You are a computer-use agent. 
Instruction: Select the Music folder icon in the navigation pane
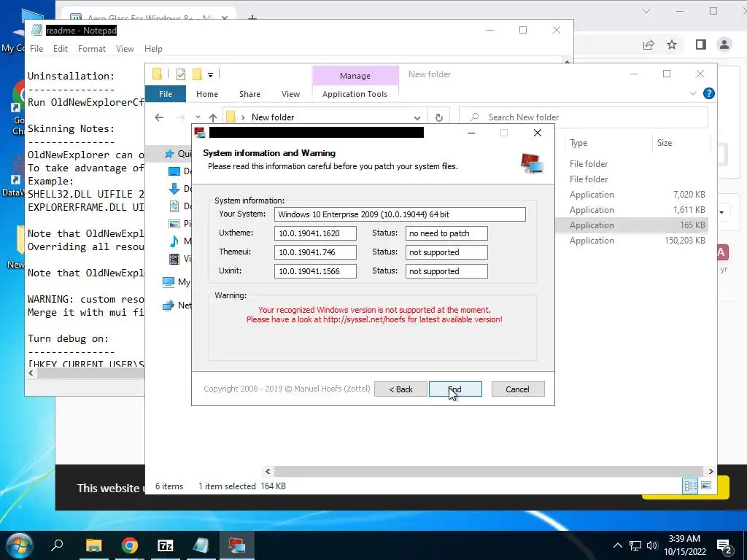(x=174, y=241)
